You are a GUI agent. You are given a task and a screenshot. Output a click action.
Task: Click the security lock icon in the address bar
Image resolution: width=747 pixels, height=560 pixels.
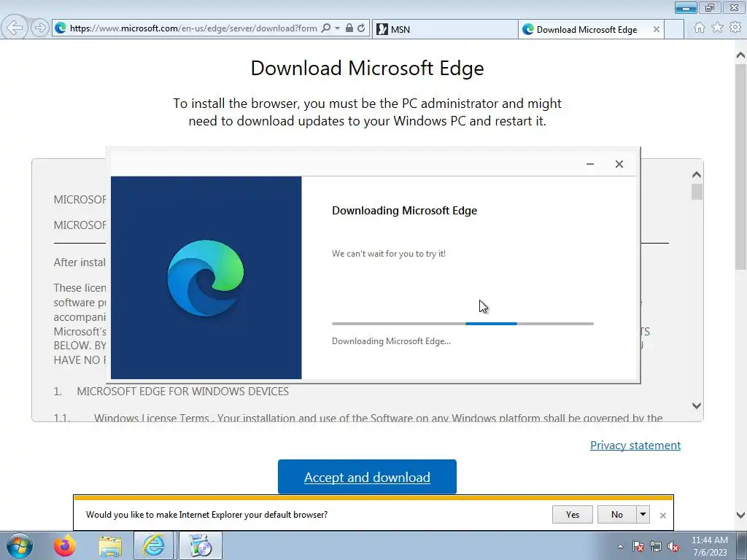click(x=349, y=28)
